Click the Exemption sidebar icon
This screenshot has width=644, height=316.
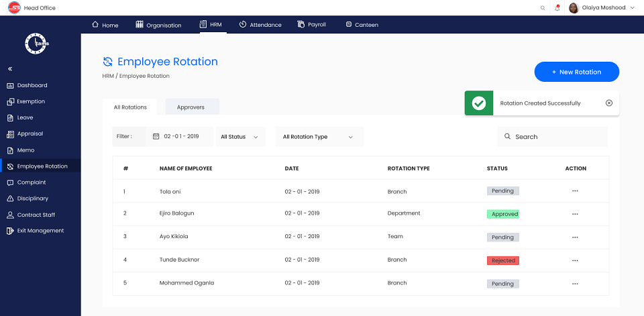pyautogui.click(x=10, y=101)
